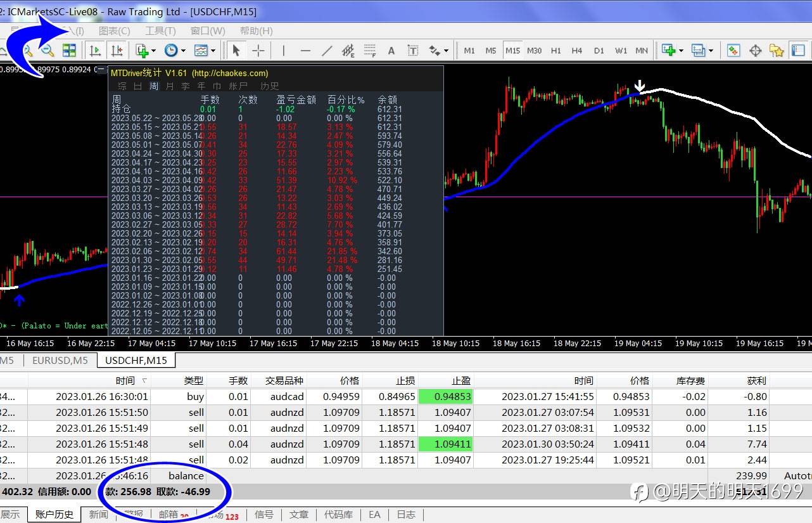Viewport: 812px width, 523px height.
Task: Switch to the EURUSD,M5 chart tab
Action: pos(60,360)
